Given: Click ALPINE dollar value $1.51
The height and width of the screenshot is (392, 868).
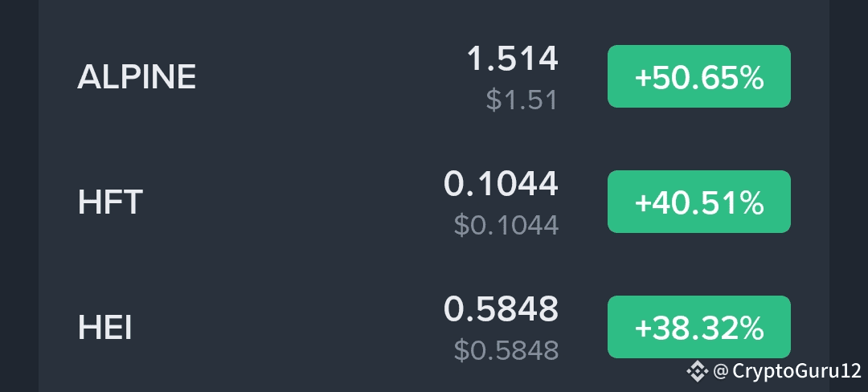Looking at the screenshot, I should click(x=522, y=100).
